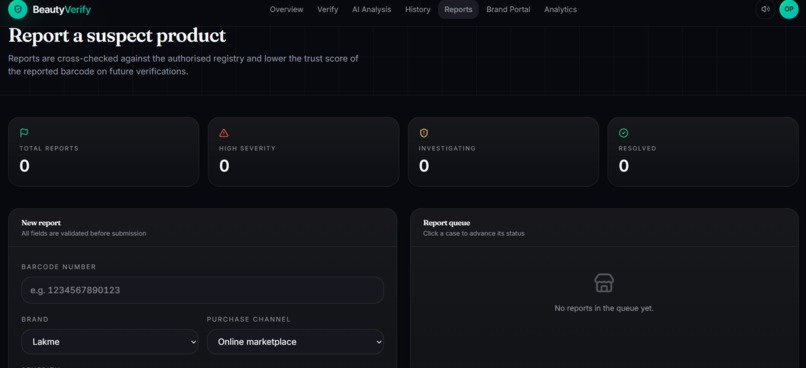
Task: Click the 'Report queue' panel title
Action: (447, 223)
